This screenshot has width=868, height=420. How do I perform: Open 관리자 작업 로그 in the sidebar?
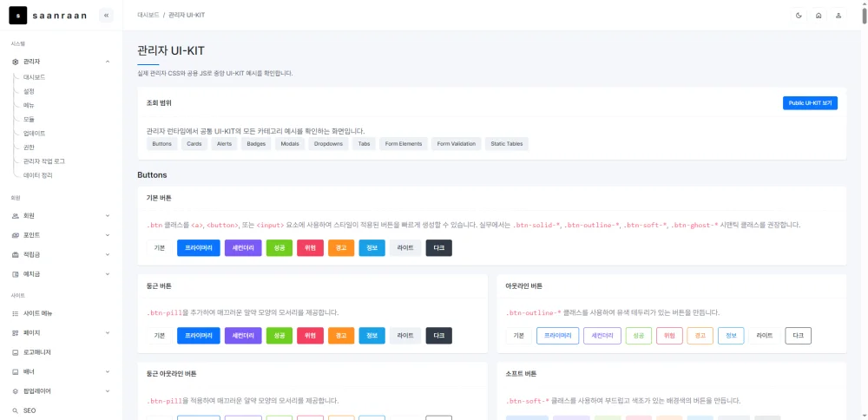point(45,161)
